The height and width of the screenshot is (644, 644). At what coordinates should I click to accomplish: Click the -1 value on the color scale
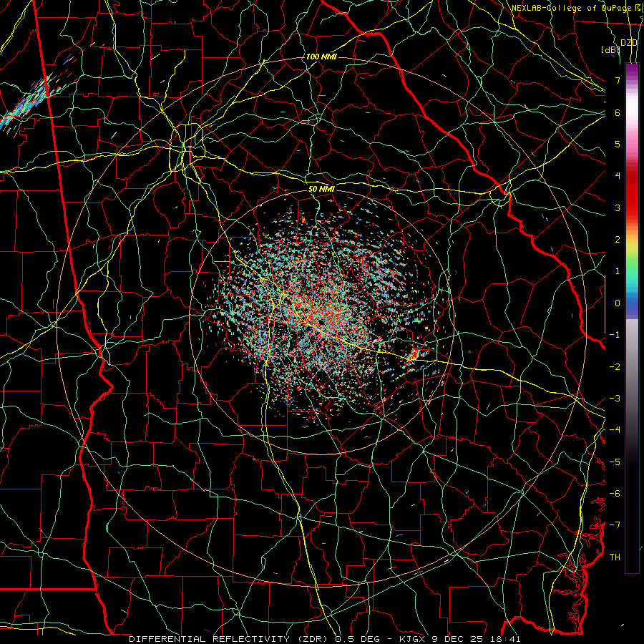[x=615, y=335]
